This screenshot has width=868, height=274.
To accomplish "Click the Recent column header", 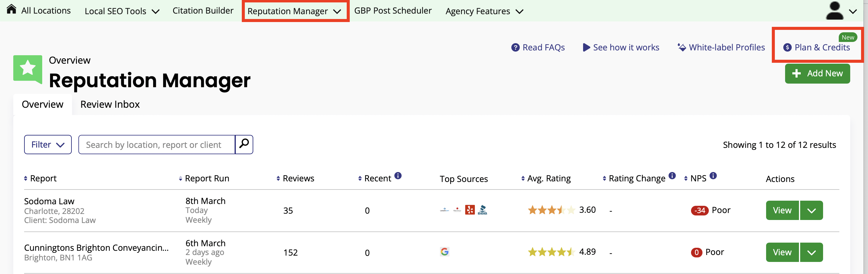I will pos(377,179).
